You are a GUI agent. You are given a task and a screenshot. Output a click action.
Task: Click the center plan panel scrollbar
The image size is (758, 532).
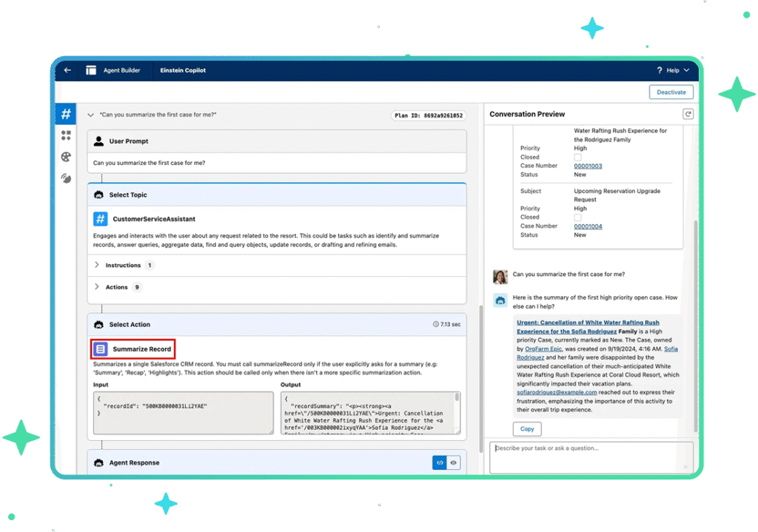(x=481, y=378)
